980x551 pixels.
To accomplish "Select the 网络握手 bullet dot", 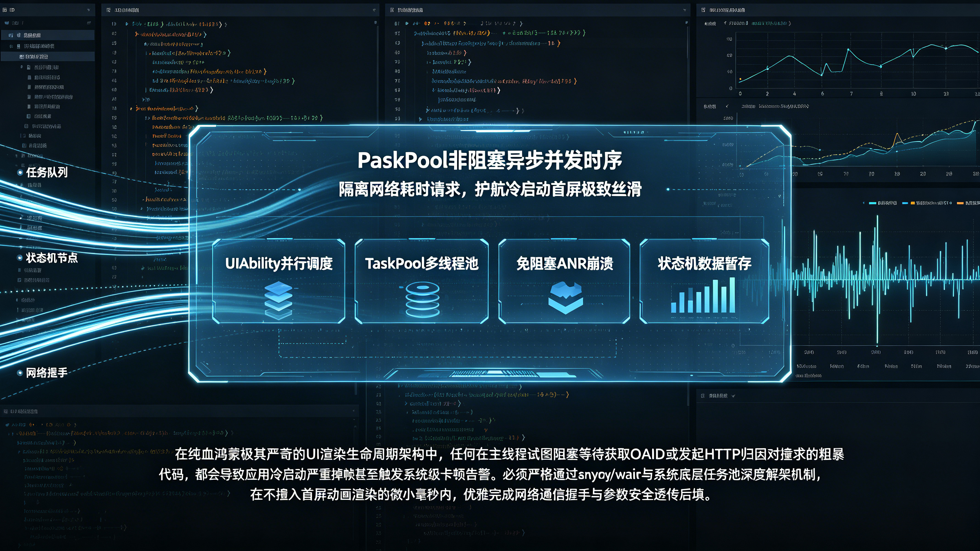I will [20, 373].
